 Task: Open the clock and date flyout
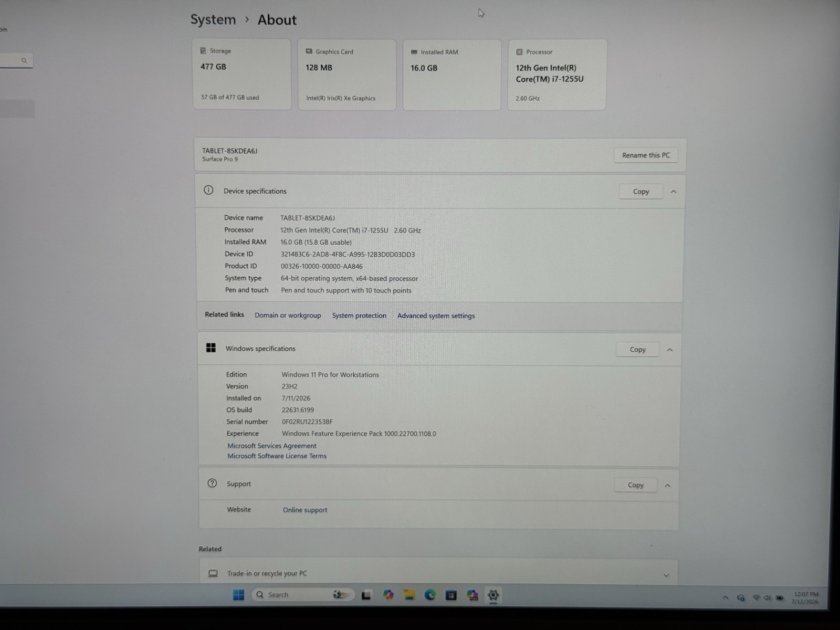(805, 597)
